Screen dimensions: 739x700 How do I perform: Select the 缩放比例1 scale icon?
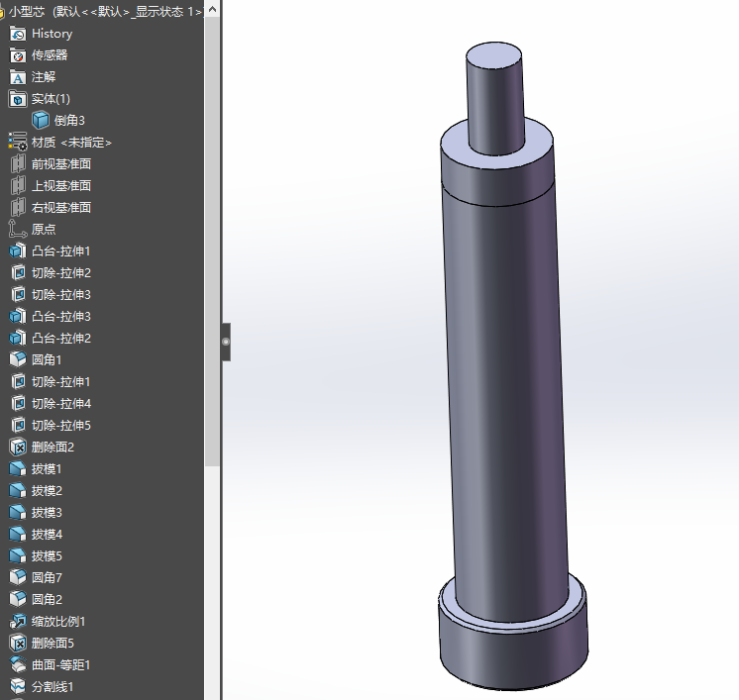pyautogui.click(x=18, y=622)
